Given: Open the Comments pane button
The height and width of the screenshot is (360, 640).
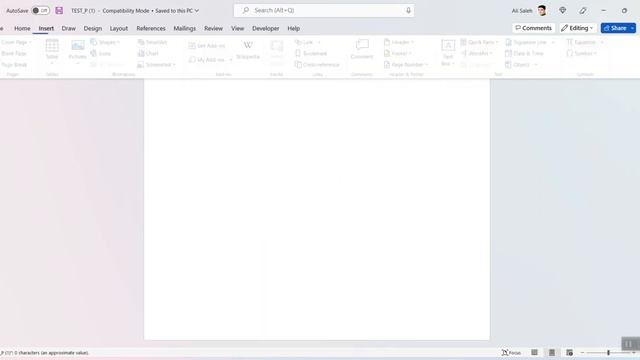Looking at the screenshot, I should pos(533,28).
